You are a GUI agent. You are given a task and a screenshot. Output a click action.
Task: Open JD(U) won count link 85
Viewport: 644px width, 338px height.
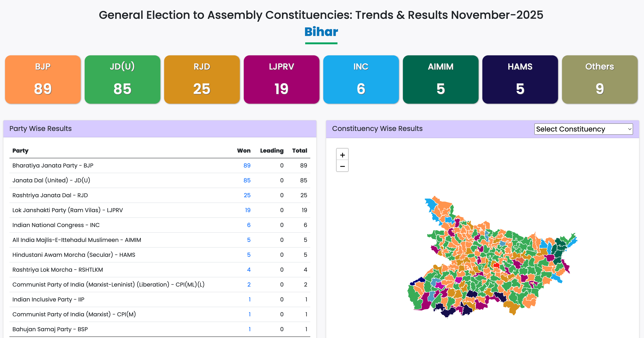(247, 180)
